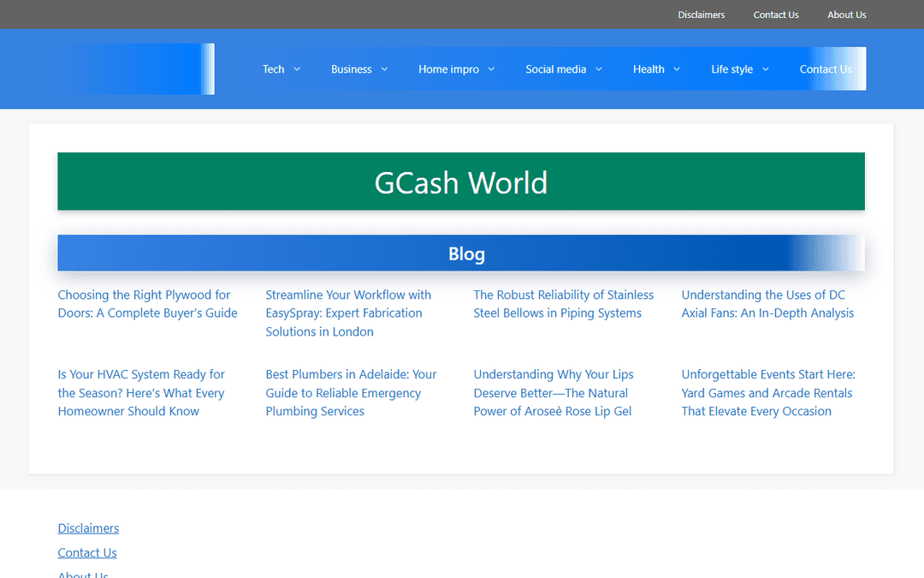Viewport: 924px width, 578px height.
Task: Open the Stainless Steel Bellows article
Action: click(x=563, y=304)
